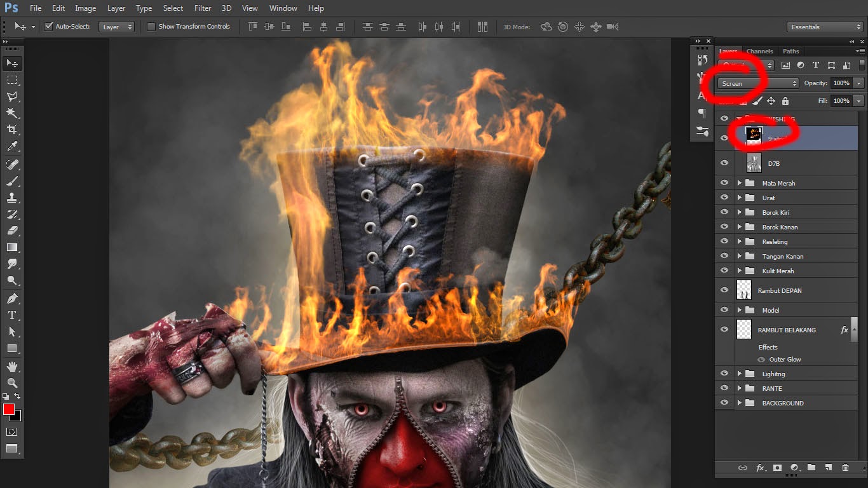The height and width of the screenshot is (488, 868).
Task: Lock all layer attributes padlock
Action: click(785, 101)
